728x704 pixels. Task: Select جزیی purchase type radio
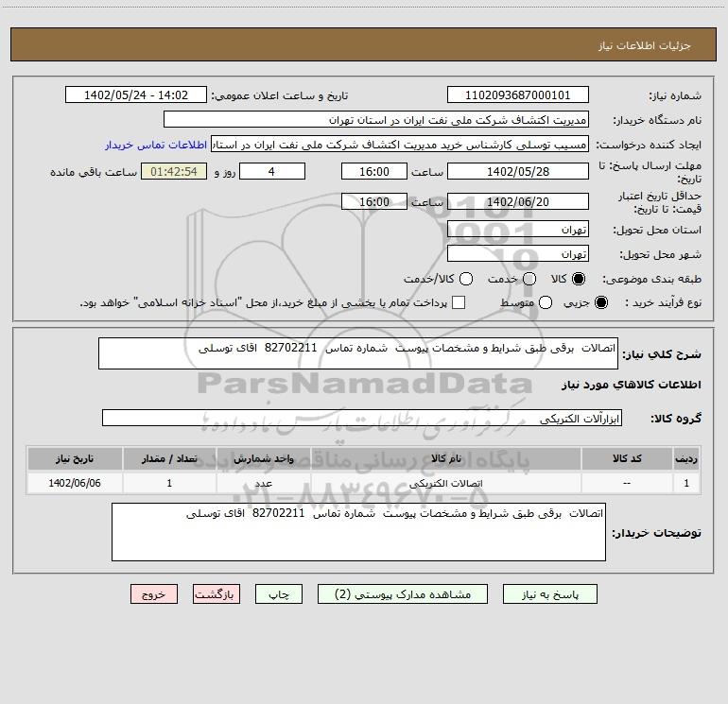[602, 303]
